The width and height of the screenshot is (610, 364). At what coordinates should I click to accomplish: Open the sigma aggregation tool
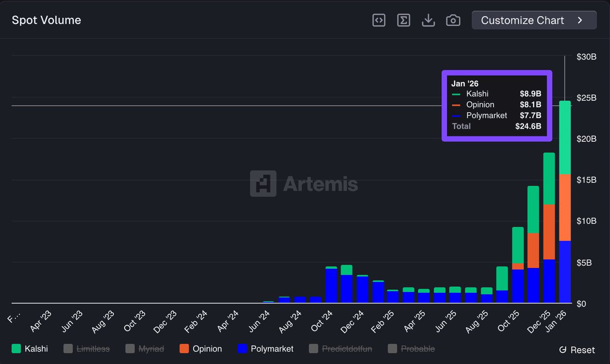tap(404, 20)
